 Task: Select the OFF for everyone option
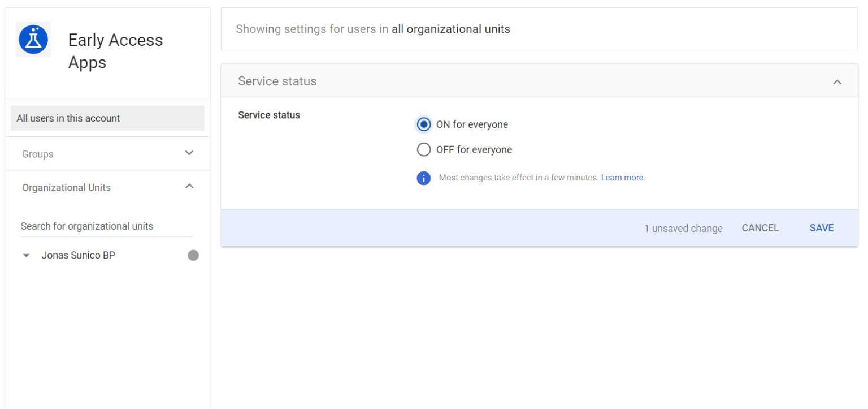point(424,149)
